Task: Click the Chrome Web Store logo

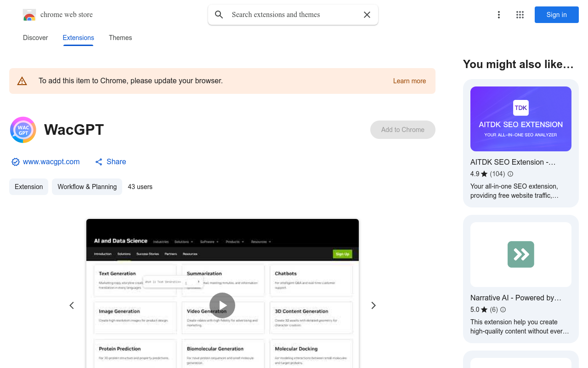Action: 29,15
